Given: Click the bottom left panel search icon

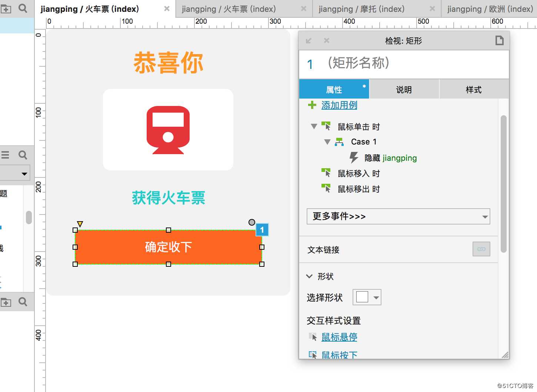Looking at the screenshot, I should point(23,302).
